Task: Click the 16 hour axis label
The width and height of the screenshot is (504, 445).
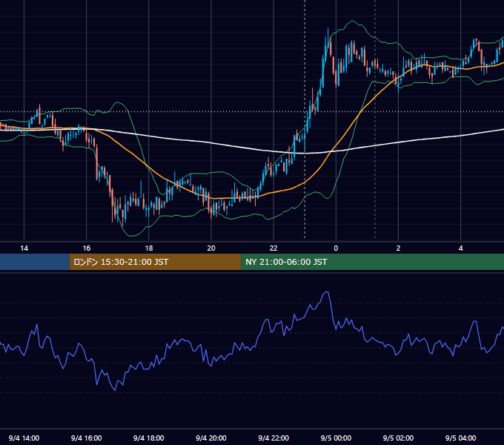Action: click(x=87, y=248)
